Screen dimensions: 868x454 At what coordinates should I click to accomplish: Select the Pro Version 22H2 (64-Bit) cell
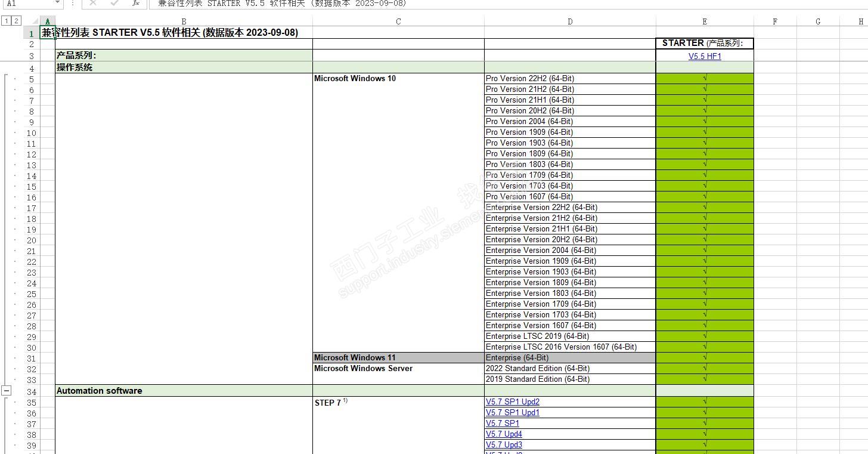[570, 78]
